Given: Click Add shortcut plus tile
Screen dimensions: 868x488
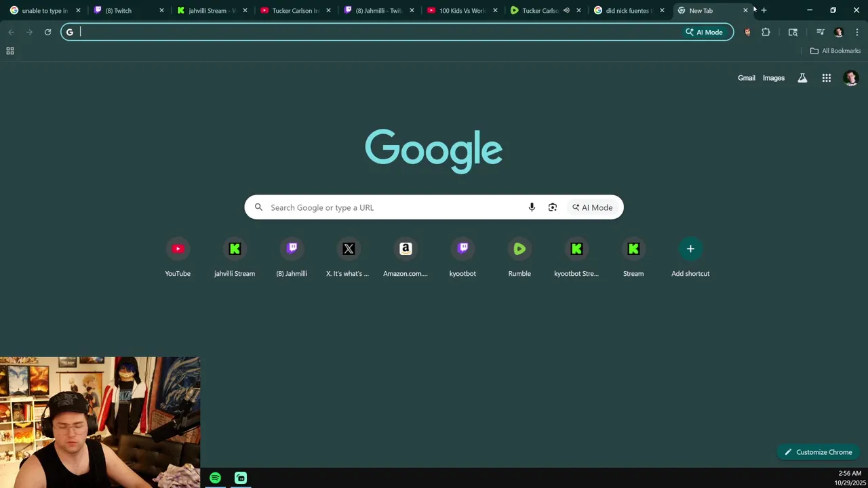Looking at the screenshot, I should (x=690, y=258).
